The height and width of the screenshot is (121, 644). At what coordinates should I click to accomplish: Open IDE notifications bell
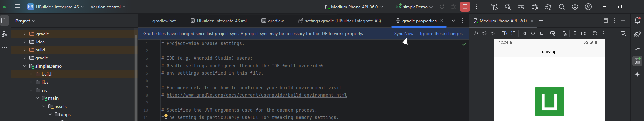click(637, 21)
